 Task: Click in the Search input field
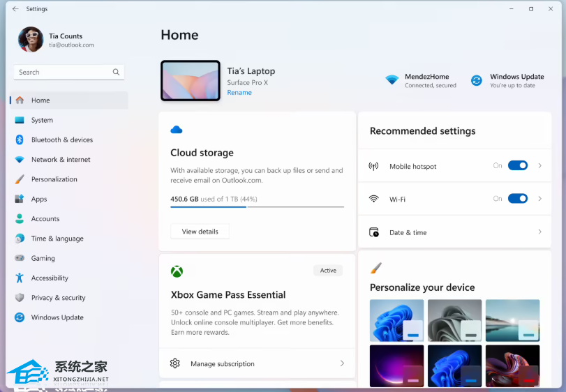(x=69, y=72)
